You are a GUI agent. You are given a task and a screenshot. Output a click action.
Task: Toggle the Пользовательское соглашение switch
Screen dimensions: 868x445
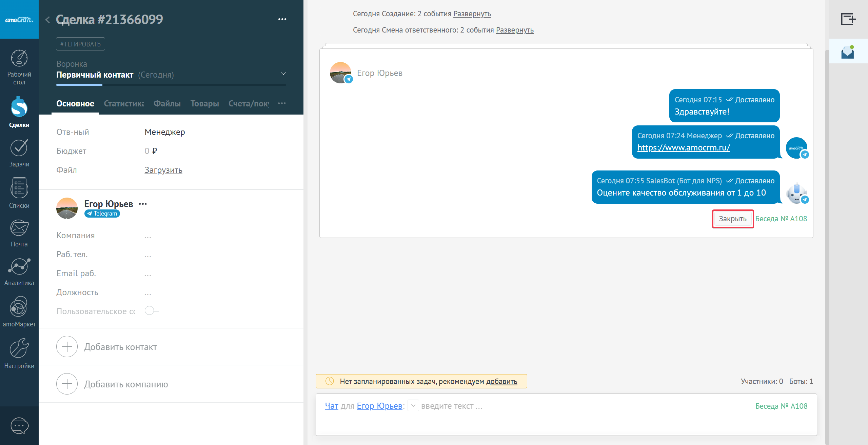151,311
